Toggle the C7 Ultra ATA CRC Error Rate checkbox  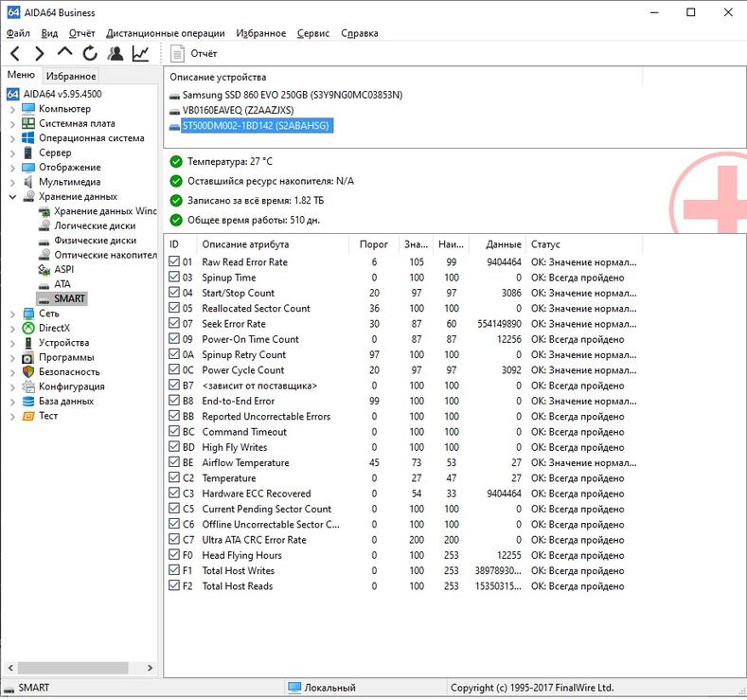point(174,540)
